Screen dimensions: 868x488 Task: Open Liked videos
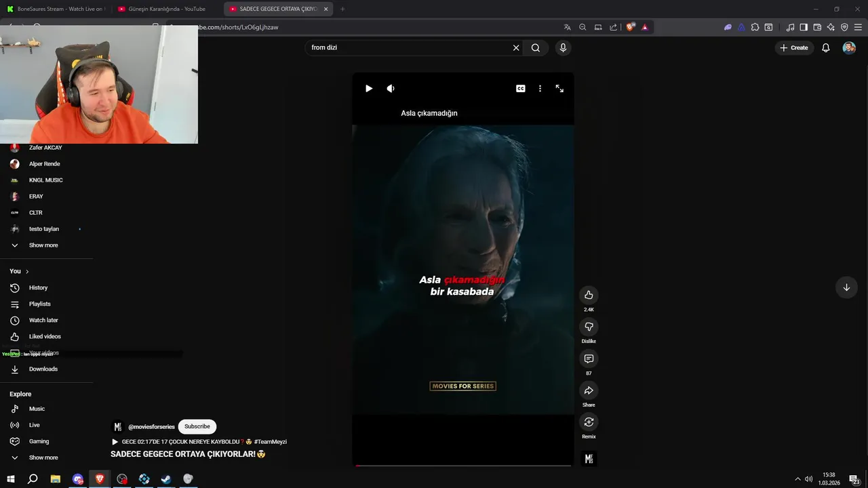(46, 337)
